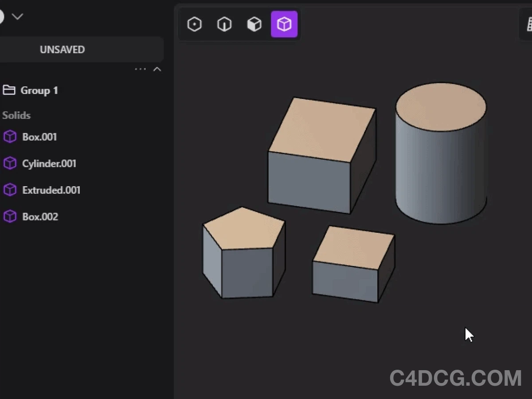Click the UNSAVED button

pos(62,49)
